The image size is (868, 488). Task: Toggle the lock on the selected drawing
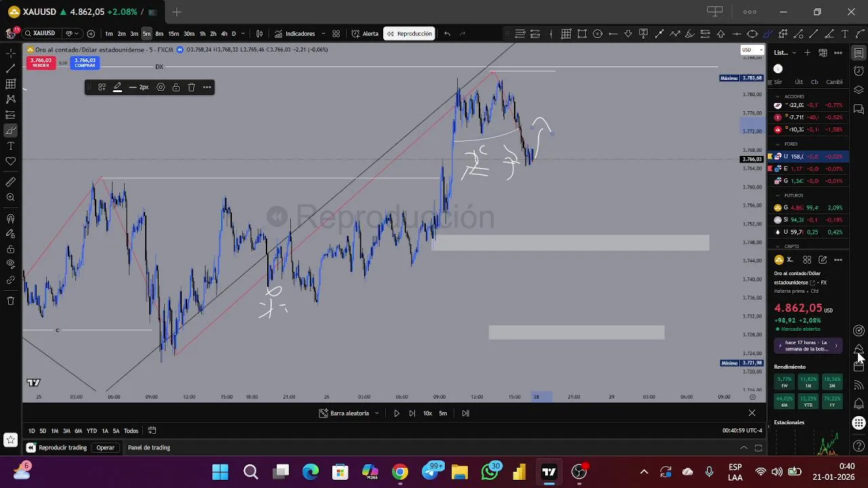pos(176,87)
